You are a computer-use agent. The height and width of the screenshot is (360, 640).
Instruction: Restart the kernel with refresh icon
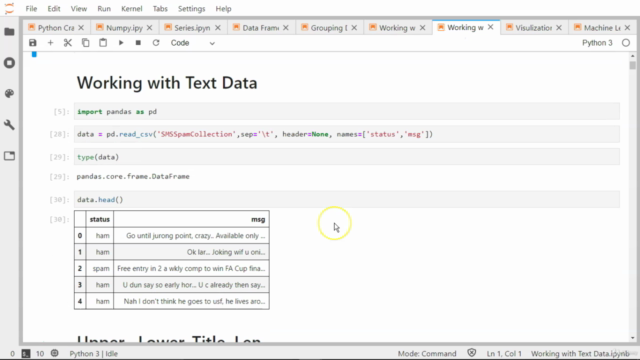(x=156, y=43)
